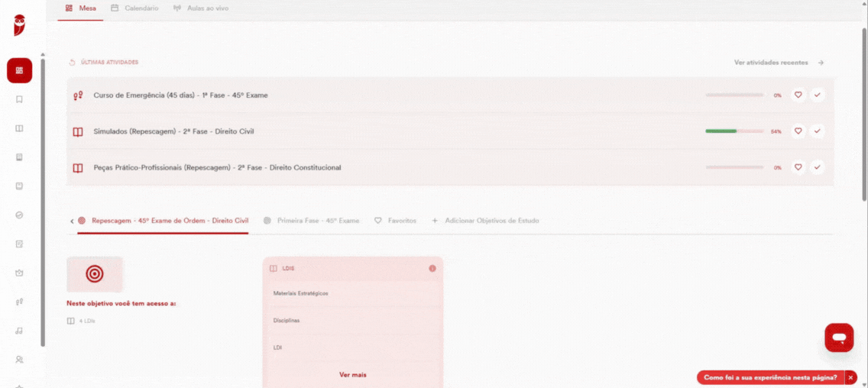Click the arrow next to Ver atividades recentes
868x388 pixels.
click(x=821, y=63)
